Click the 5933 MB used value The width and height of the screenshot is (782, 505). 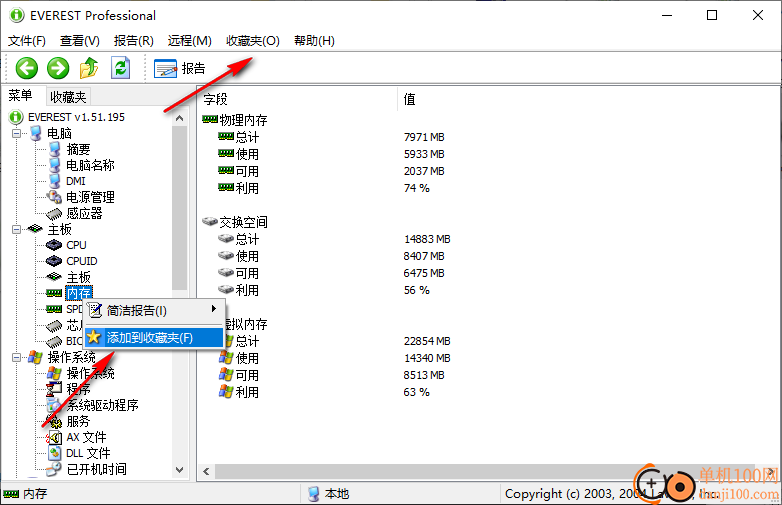pyautogui.click(x=424, y=154)
